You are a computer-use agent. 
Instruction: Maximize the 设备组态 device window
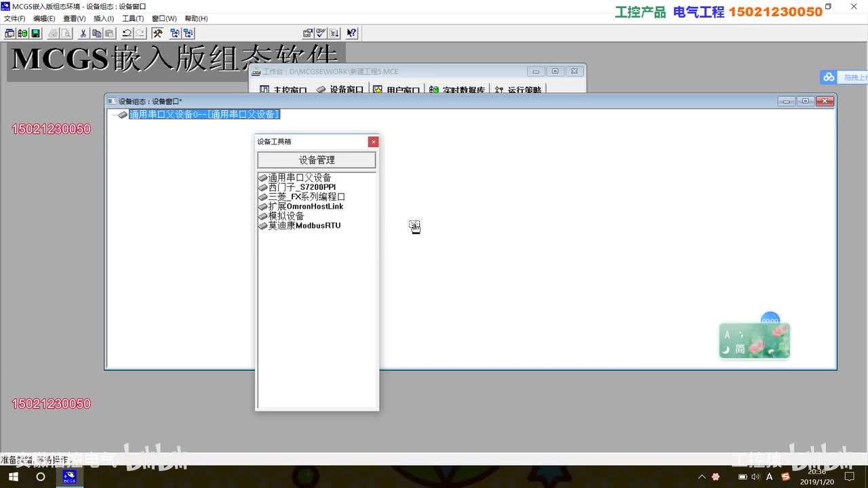[x=805, y=101]
